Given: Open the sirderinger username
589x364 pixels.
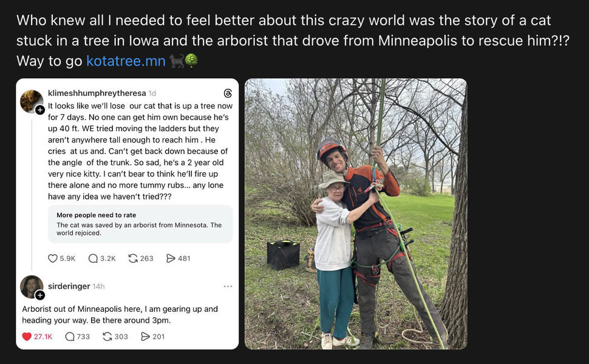Looking at the screenshot, I should coord(68,286).
